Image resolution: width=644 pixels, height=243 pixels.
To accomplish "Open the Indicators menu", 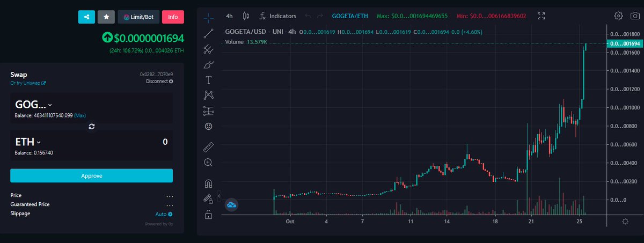I will click(278, 16).
